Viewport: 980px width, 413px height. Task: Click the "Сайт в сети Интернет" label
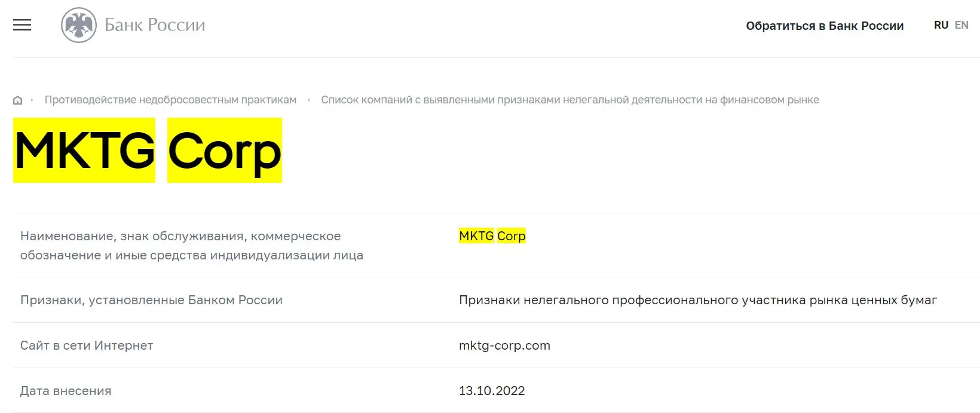[87, 345]
